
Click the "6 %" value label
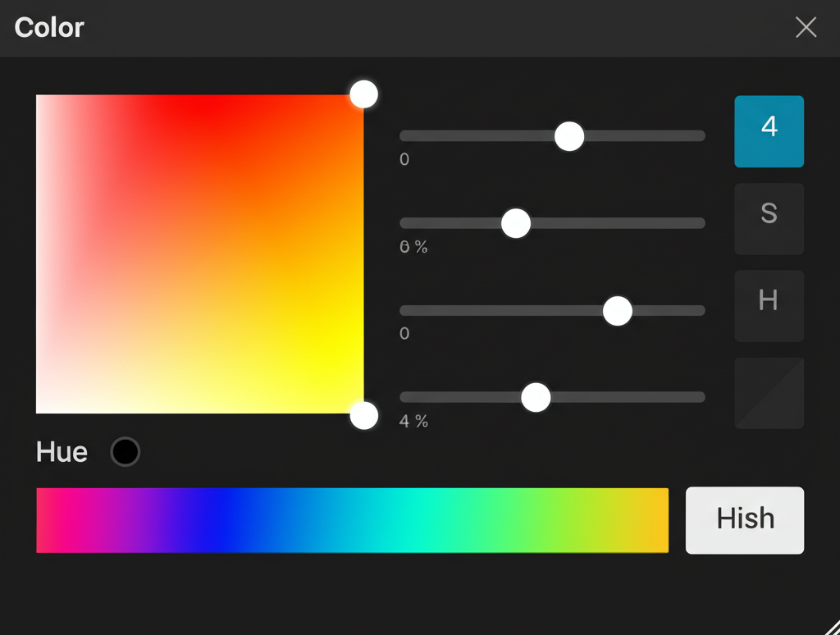(x=413, y=246)
